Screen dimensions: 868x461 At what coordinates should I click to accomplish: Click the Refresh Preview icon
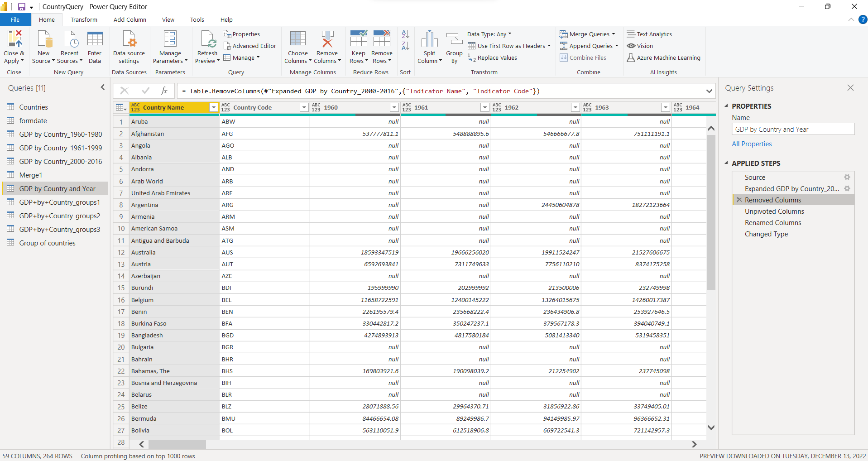tap(208, 39)
